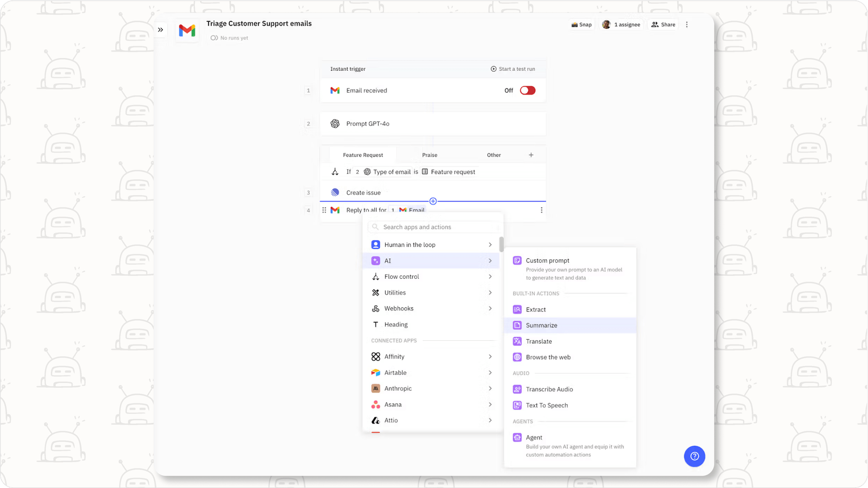Select the Gmail icon in the workflow header
Image resolution: width=868 pixels, height=488 pixels.
click(187, 30)
